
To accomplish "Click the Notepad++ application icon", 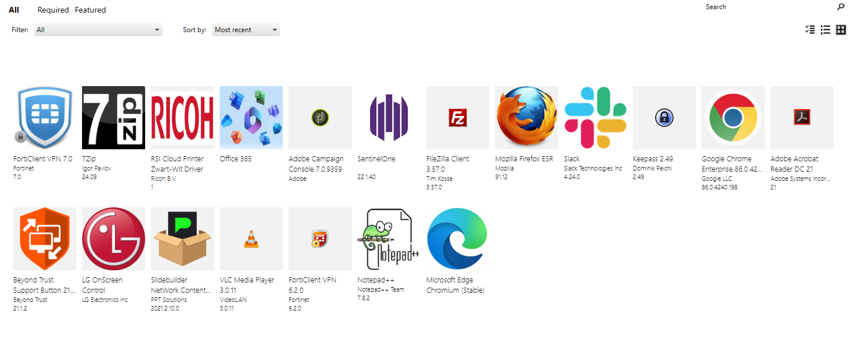I will (x=389, y=239).
